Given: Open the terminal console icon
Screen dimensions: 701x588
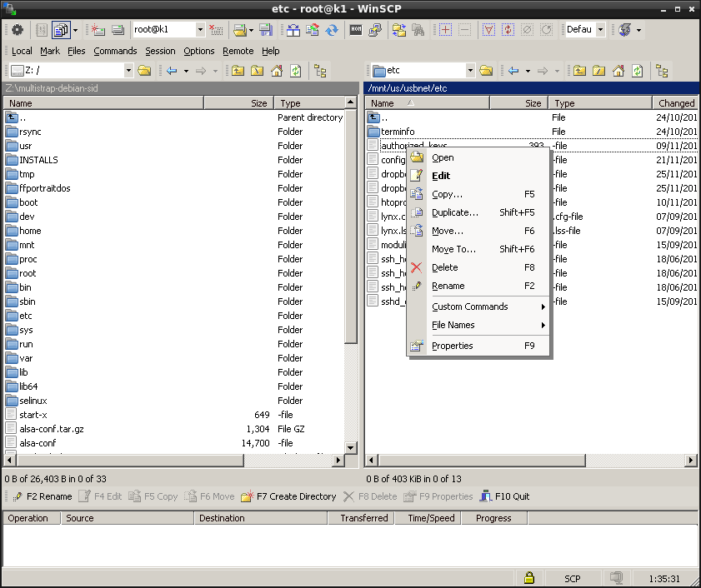Looking at the screenshot, I should coord(356,30).
